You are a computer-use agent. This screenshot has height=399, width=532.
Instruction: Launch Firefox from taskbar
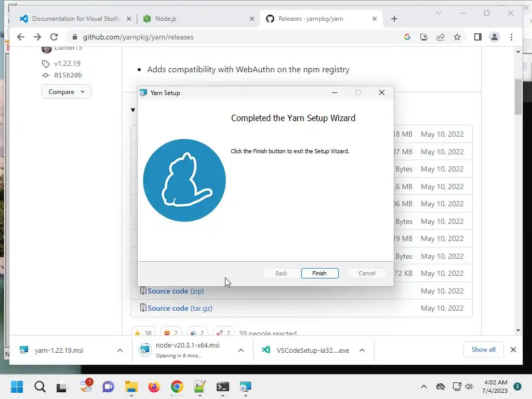coord(154,387)
